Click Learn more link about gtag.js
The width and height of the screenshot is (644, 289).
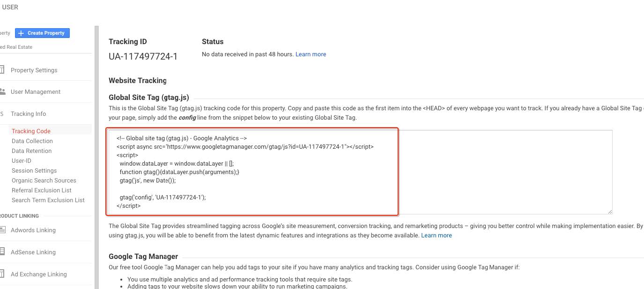click(437, 235)
